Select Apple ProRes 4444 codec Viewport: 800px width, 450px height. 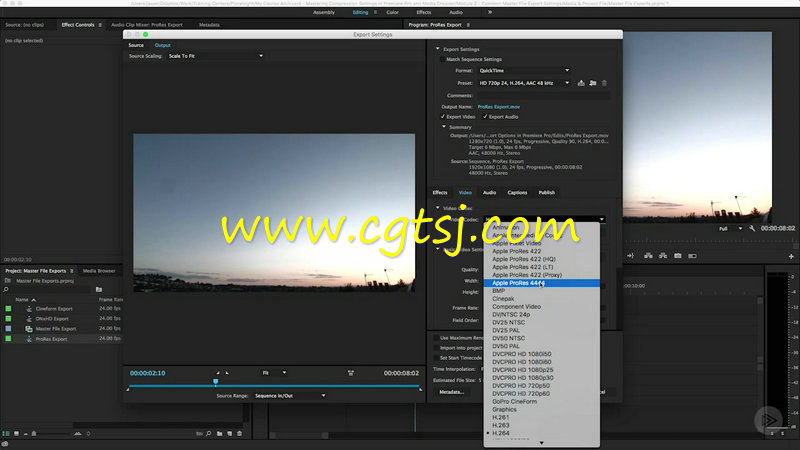coord(541,283)
